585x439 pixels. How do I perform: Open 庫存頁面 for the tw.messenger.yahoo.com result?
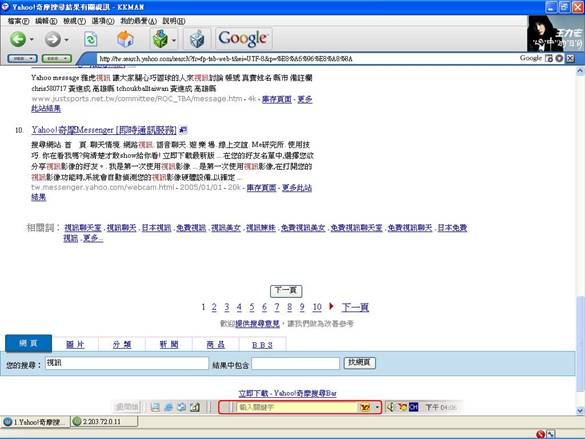pos(261,188)
